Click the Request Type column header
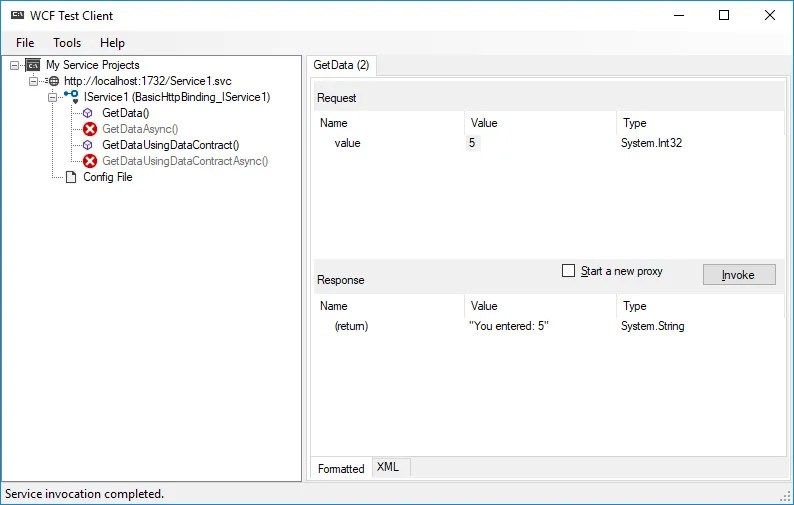794x505 pixels. coord(700,123)
